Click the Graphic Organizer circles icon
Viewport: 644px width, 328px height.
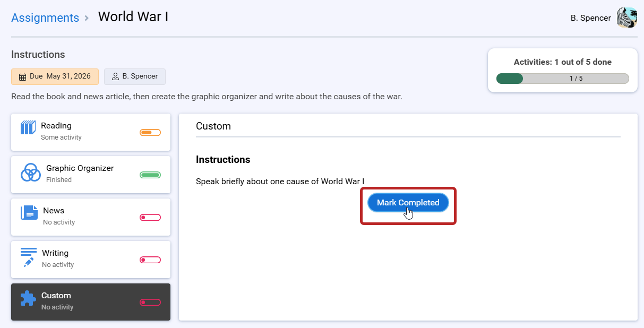[x=31, y=172]
